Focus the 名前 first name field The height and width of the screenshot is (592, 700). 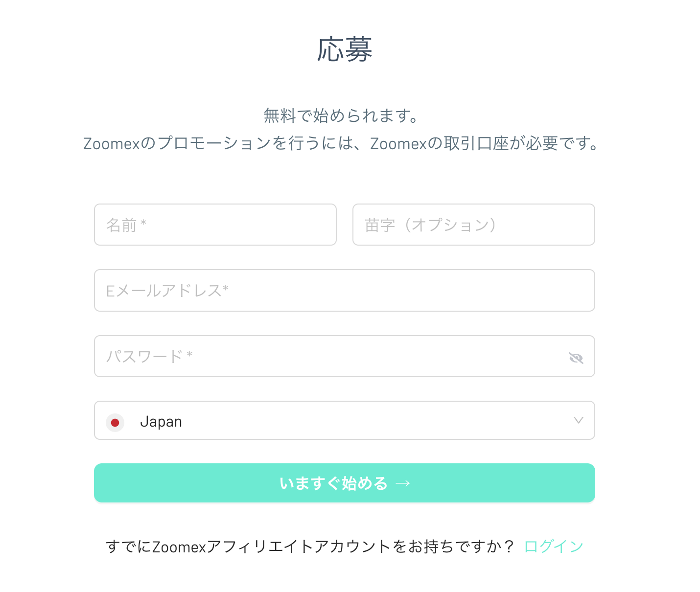[215, 225]
